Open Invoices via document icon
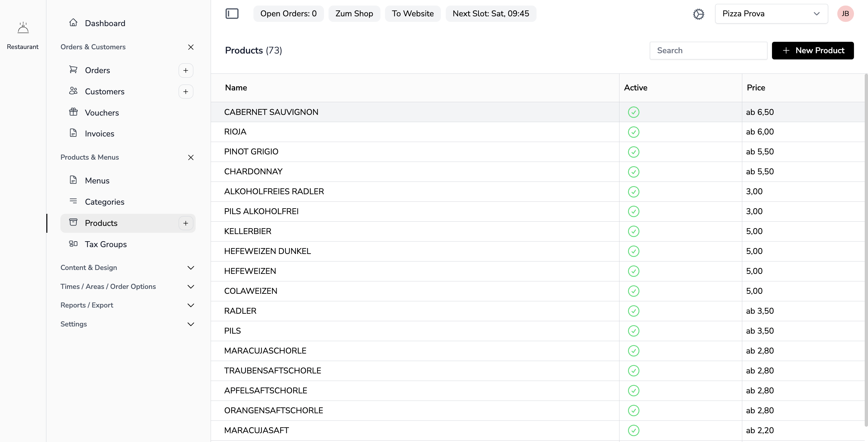868x442 pixels. pyautogui.click(x=73, y=134)
